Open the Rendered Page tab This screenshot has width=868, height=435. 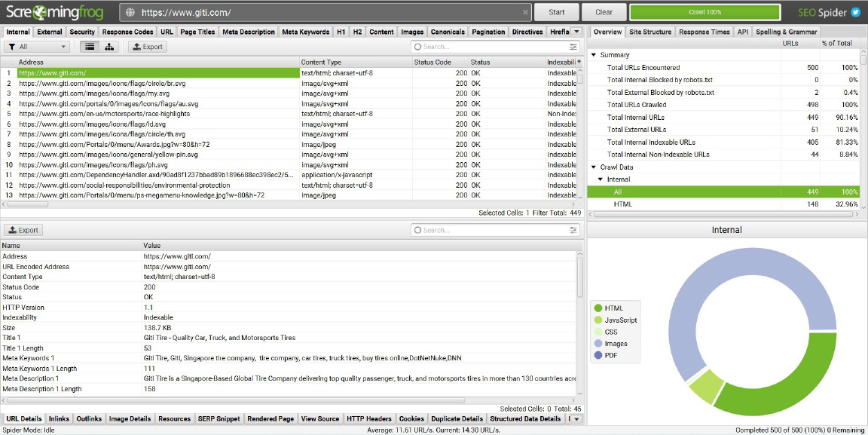[x=270, y=418]
